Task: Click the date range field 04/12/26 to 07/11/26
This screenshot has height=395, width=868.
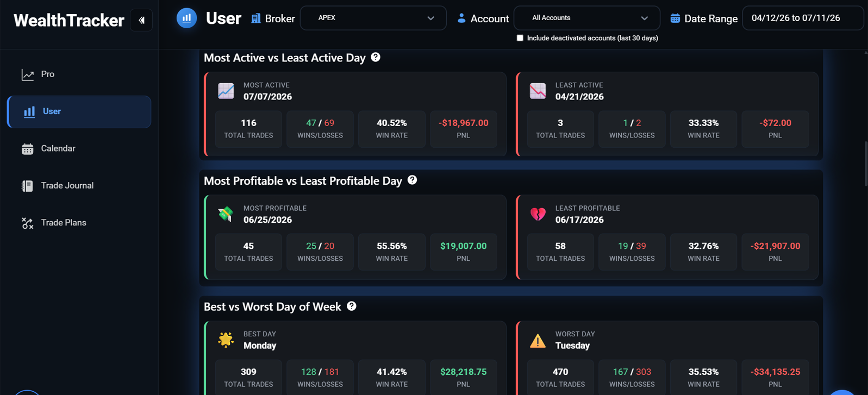Action: [x=803, y=18]
